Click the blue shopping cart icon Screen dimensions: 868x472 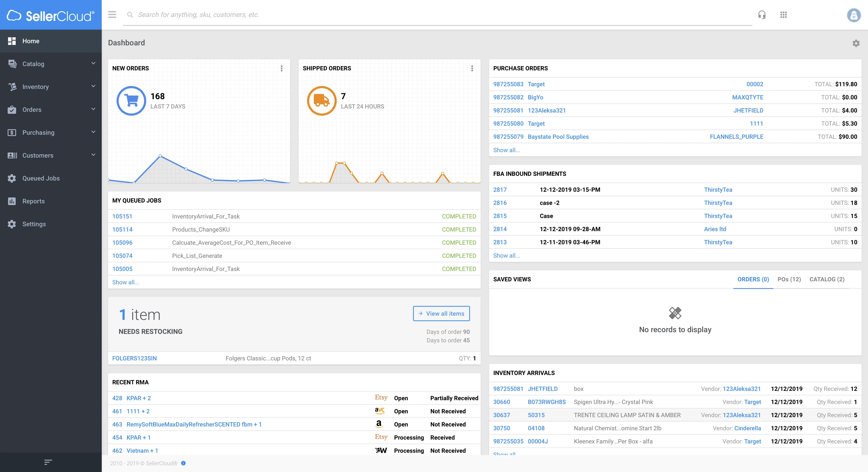tap(131, 101)
